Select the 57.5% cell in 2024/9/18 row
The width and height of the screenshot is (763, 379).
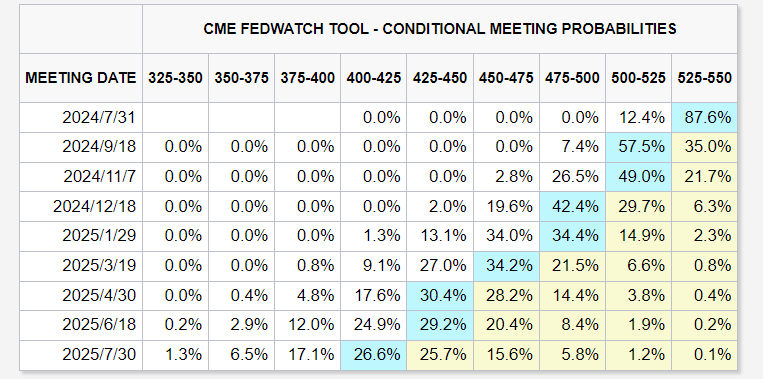point(638,147)
